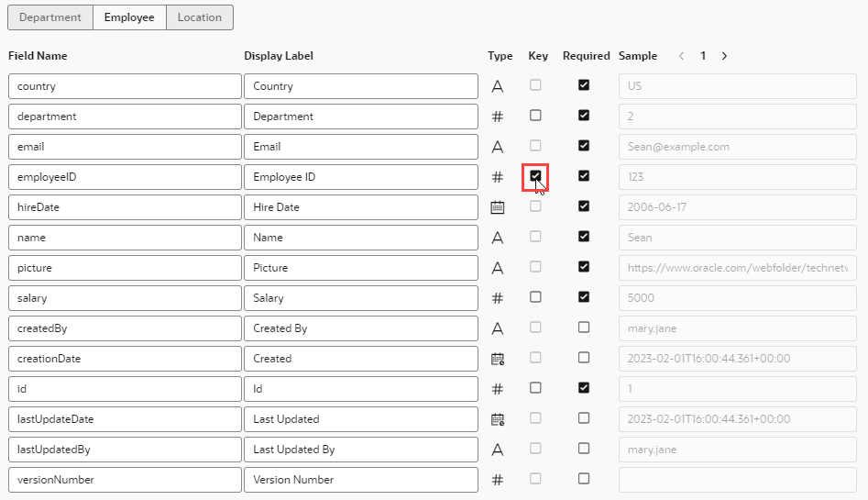Click the text type icon for country
Image resolution: width=868 pixels, height=500 pixels.
tap(498, 86)
